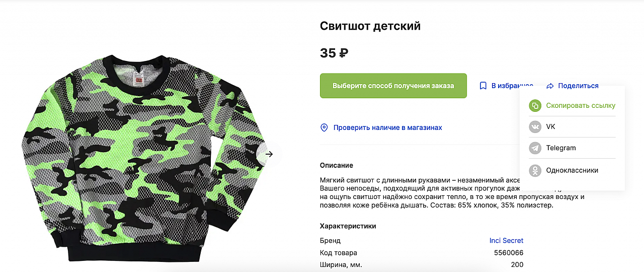Collapse the Поделиться share dropdown
The image size is (644, 272).
[x=578, y=86]
